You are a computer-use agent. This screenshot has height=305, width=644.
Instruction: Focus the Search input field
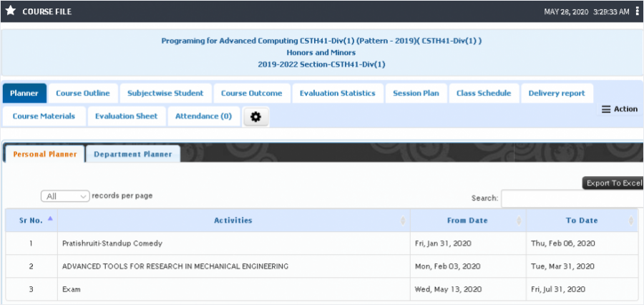[572, 198]
